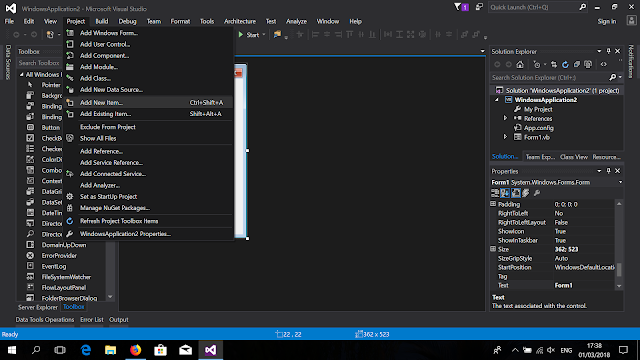Click the Windows Start button

[12, 350]
